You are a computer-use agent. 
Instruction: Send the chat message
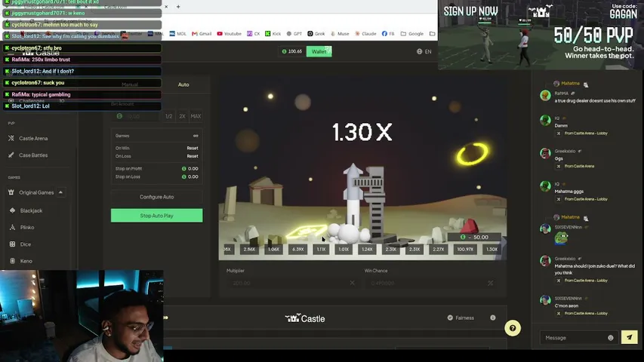629,337
